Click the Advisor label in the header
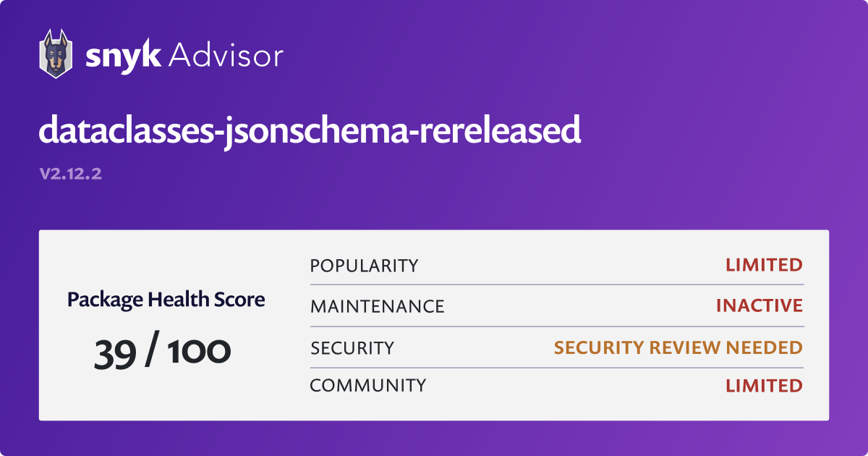The image size is (868, 456). coord(225,55)
